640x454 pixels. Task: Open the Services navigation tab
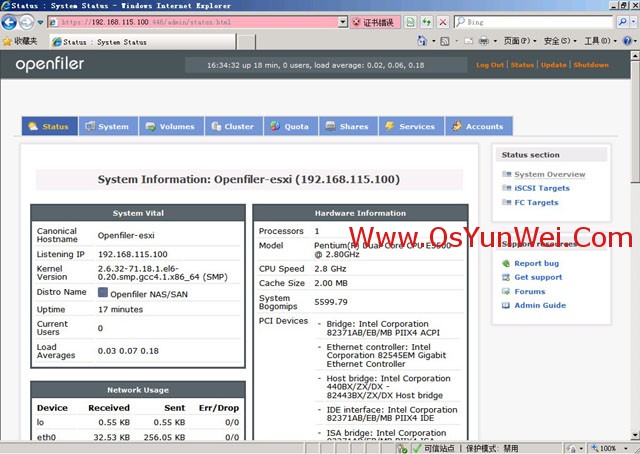tap(411, 126)
